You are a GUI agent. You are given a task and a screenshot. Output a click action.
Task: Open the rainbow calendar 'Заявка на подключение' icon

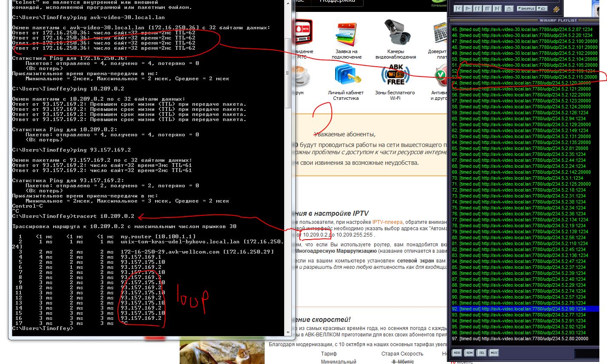[x=347, y=34]
